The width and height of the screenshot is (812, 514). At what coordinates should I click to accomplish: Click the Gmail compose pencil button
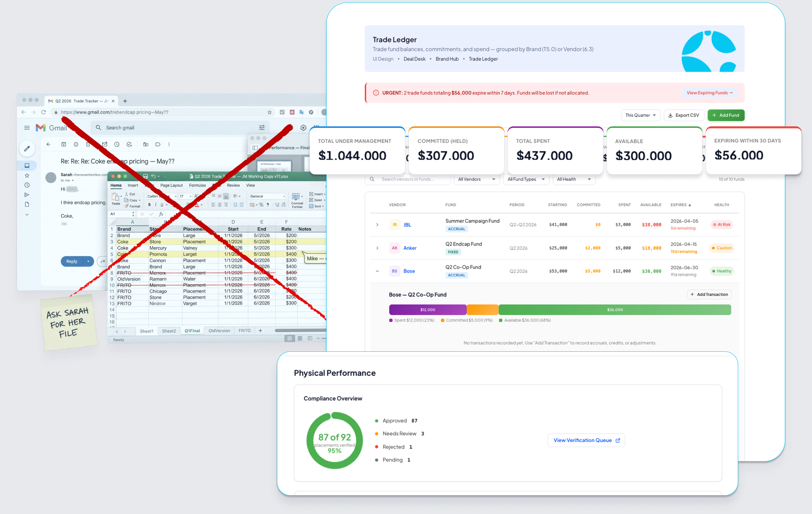pos(27,149)
